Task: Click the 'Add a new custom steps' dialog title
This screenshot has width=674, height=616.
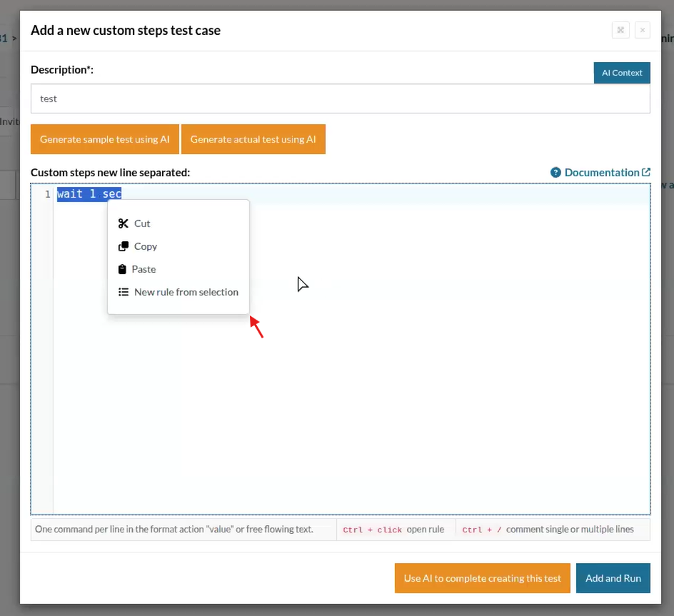Action: 126,31
